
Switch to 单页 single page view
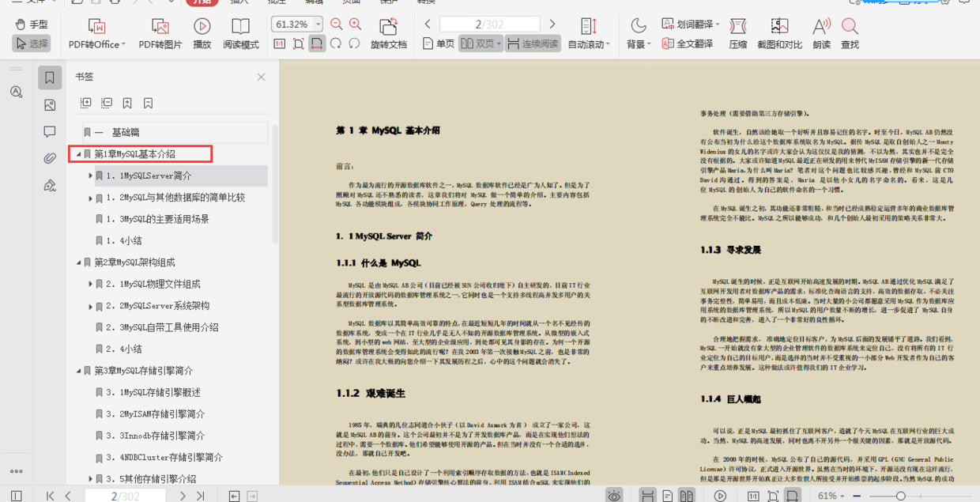[x=439, y=43]
